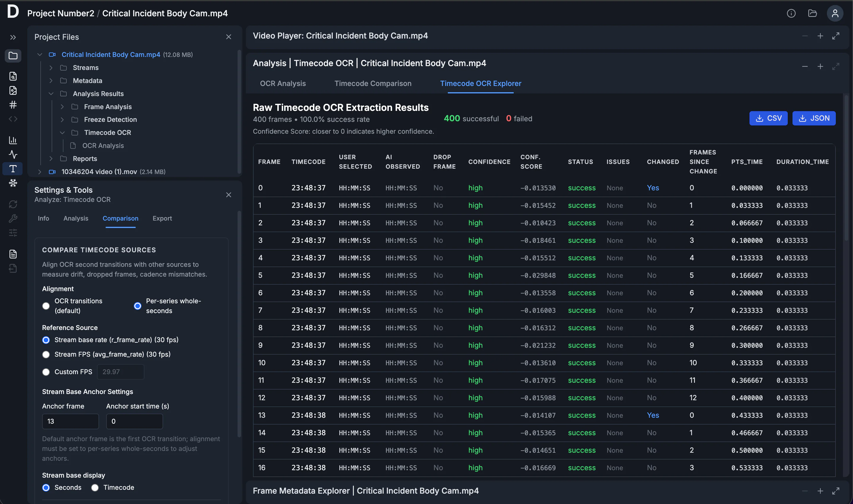Open the Timecode OCR text tool icon

(13, 169)
